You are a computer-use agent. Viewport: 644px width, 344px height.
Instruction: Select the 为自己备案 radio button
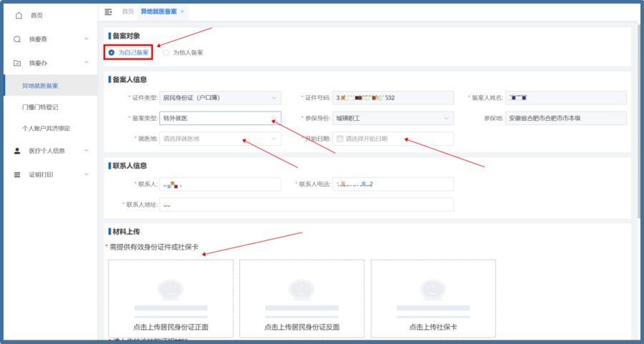point(112,52)
